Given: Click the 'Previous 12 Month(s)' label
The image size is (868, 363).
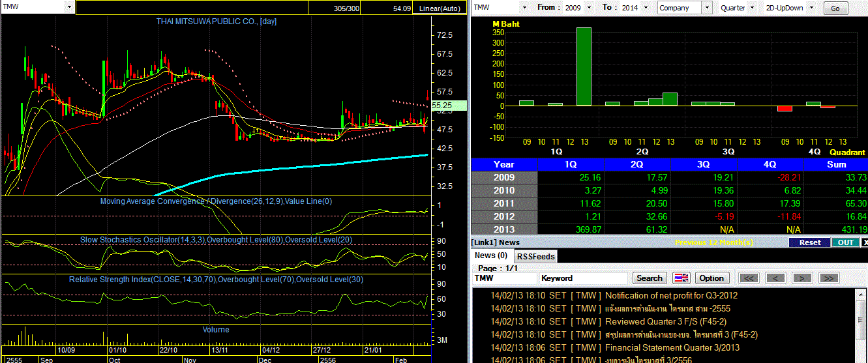Looking at the screenshot, I should tap(713, 242).
